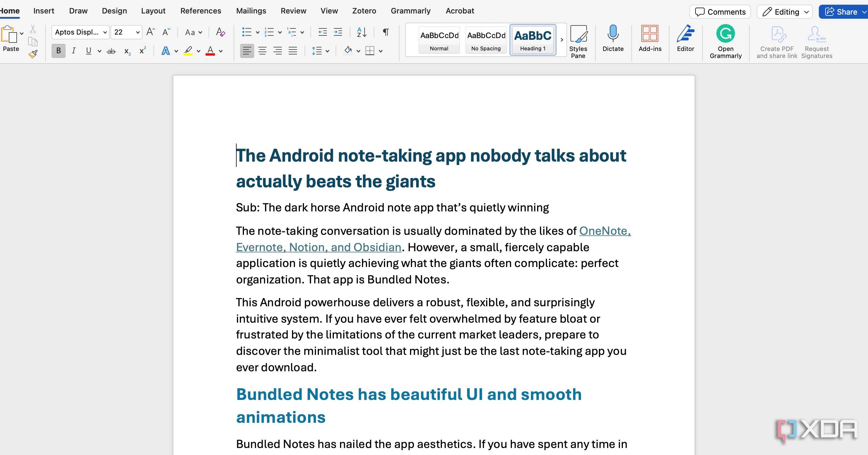Click the Comments button
Viewport: 868px width, 455px height.
[x=720, y=12]
